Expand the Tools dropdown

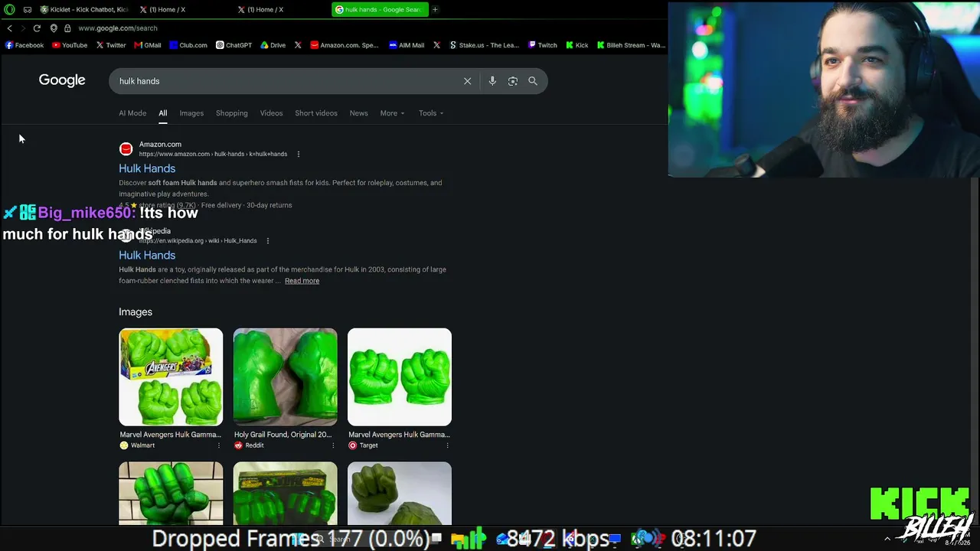431,113
